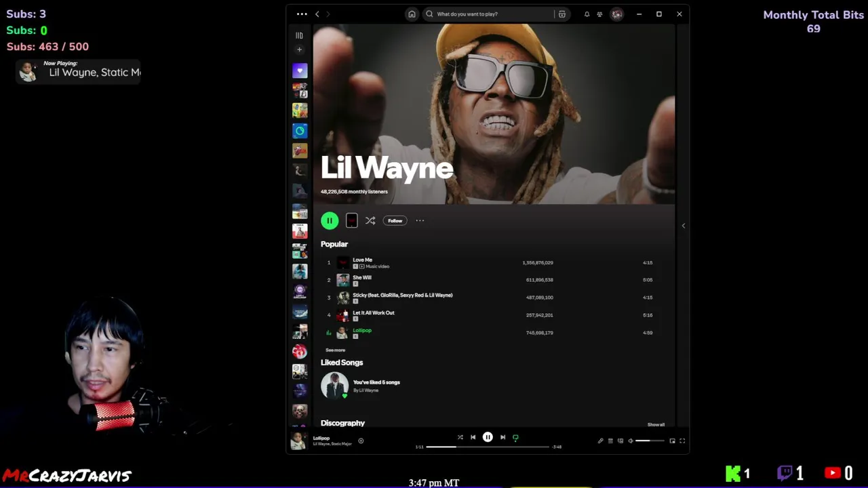This screenshot has height=488, width=868.
Task: Skip to previous track
Action: (x=473, y=437)
